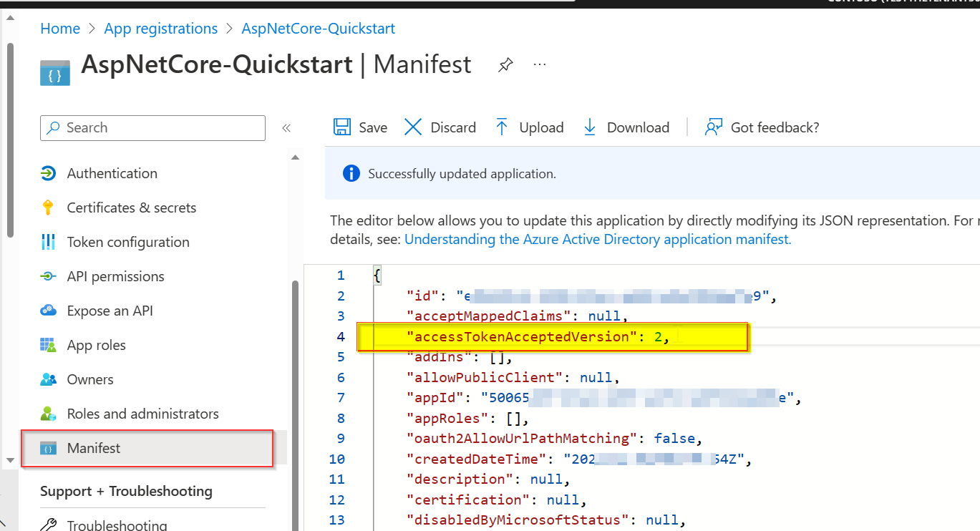980x531 pixels.
Task: Download the manifest
Action: point(626,127)
